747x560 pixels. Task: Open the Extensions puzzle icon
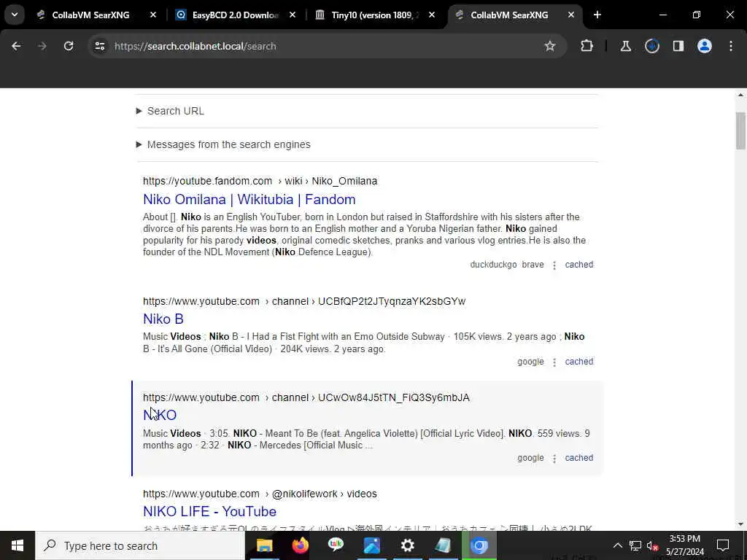[x=587, y=46]
